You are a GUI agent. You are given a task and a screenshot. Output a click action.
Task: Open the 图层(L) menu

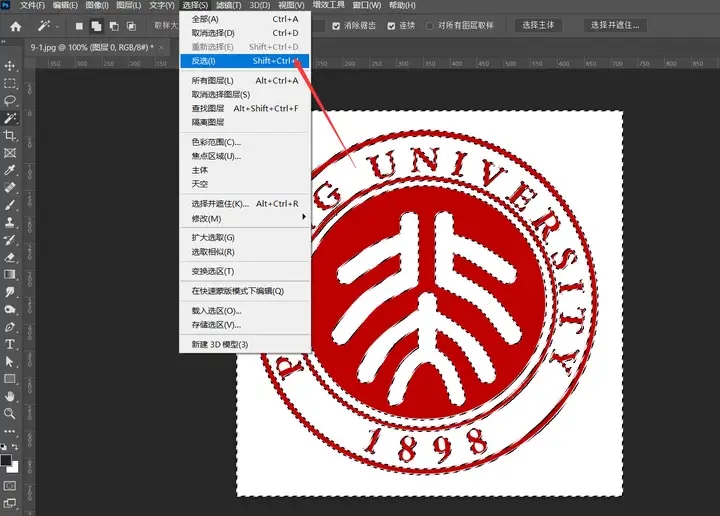[129, 6]
